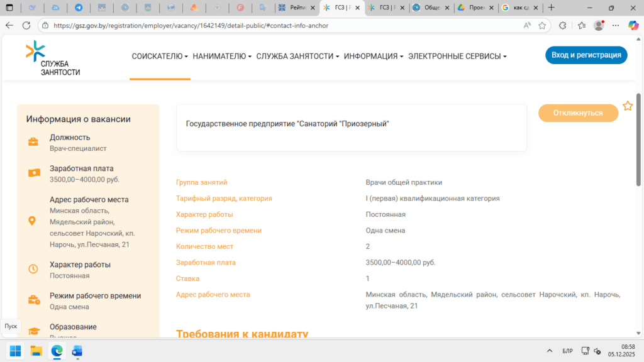Click the clock icon beside Характер работы

[33, 269]
